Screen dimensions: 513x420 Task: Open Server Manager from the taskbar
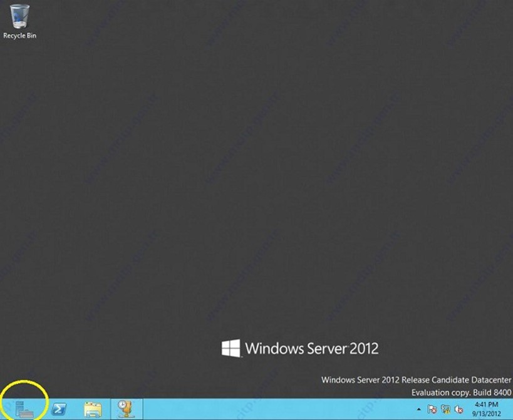pos(24,409)
